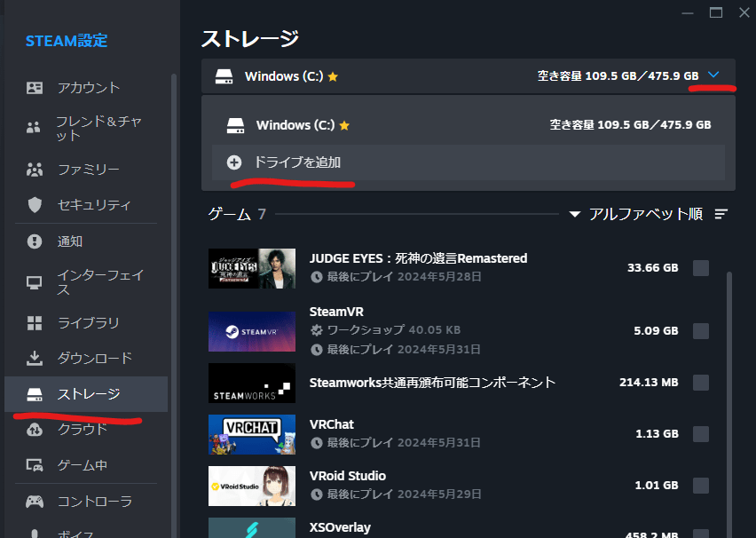The width and height of the screenshot is (756, 538).
Task: Click the sort order lines icon
Action: (x=721, y=214)
